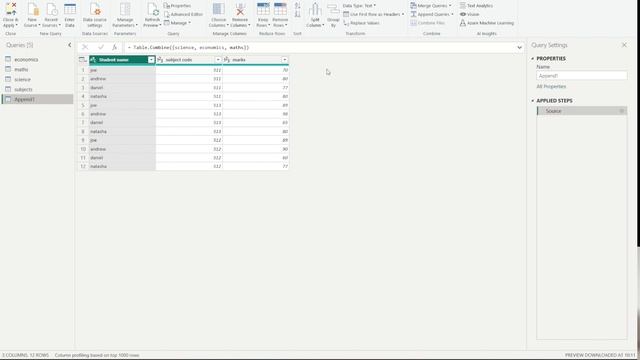
Task: Collapse the APPLIED STEPS section
Action: pyautogui.click(x=533, y=100)
